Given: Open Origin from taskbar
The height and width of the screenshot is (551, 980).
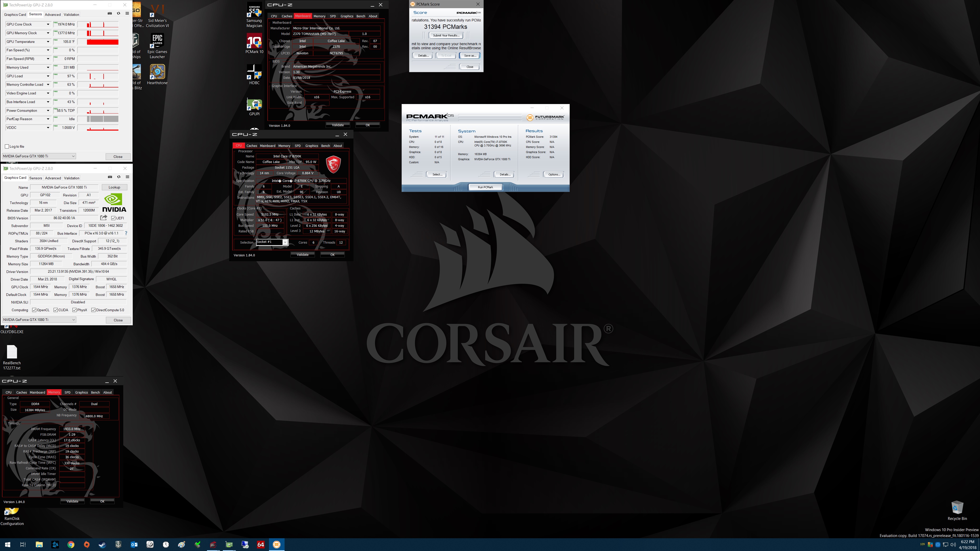Looking at the screenshot, I should [x=87, y=545].
